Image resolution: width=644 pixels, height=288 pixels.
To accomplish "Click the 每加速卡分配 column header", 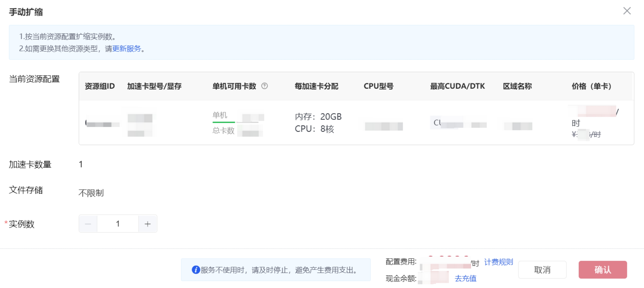I will coord(316,86).
